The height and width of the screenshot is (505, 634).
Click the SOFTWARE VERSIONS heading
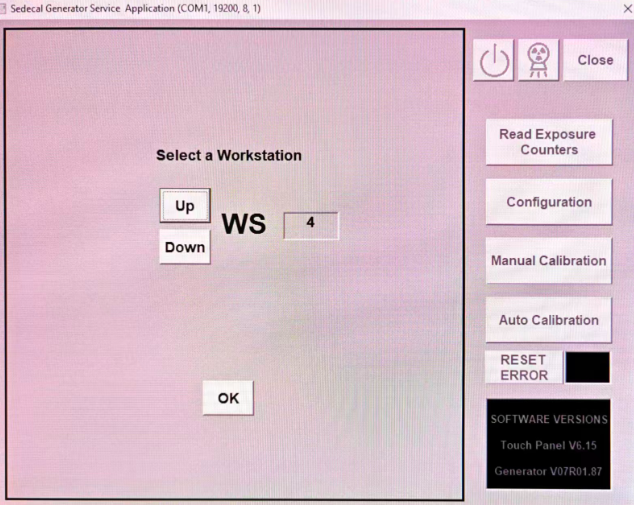[x=549, y=419]
